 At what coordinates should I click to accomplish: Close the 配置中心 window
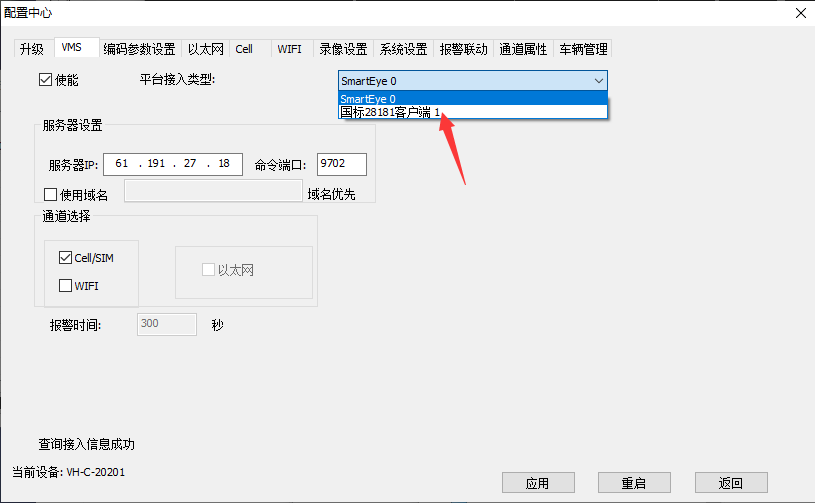799,13
